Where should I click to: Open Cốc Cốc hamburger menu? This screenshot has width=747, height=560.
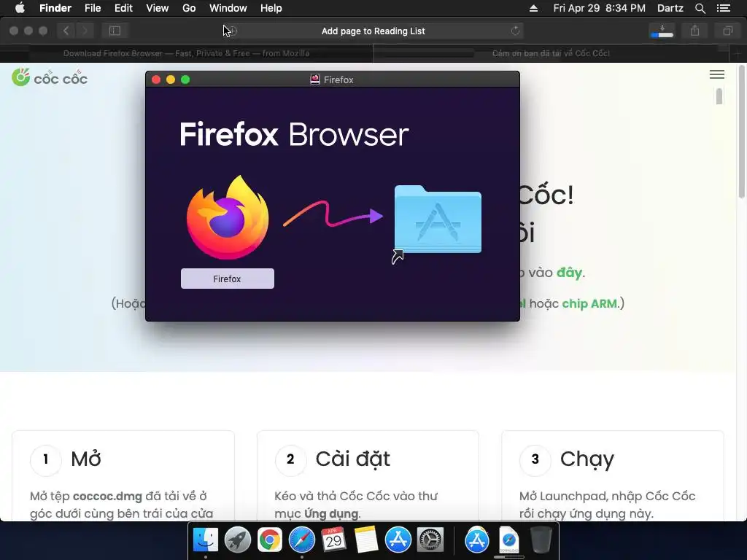click(717, 74)
